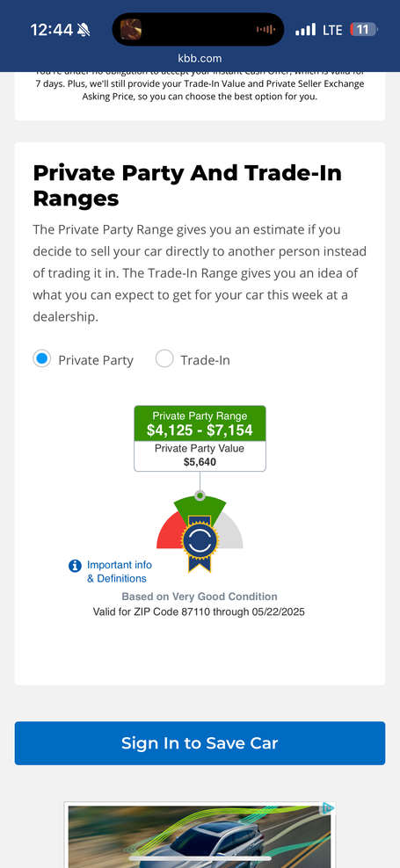Viewport: 400px width, 868px height.
Task: Tap the ad choices icon on banner
Action: 328,808
